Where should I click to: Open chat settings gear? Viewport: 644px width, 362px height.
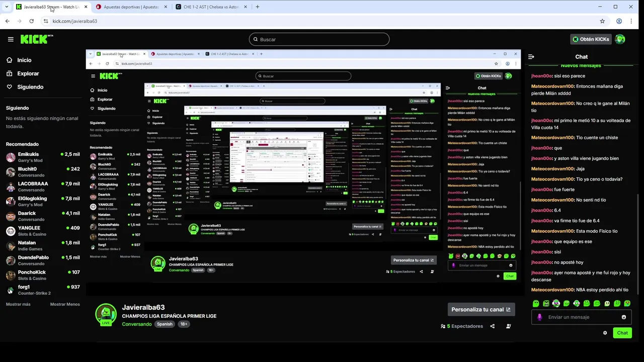click(605, 333)
